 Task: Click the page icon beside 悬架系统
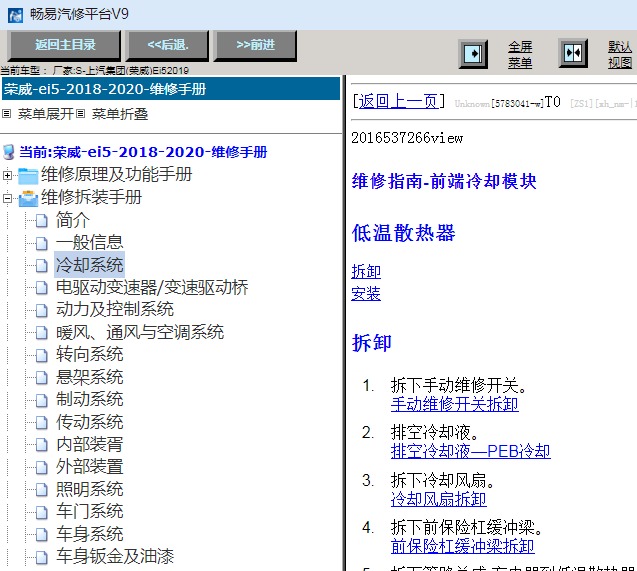pyautogui.click(x=41, y=378)
